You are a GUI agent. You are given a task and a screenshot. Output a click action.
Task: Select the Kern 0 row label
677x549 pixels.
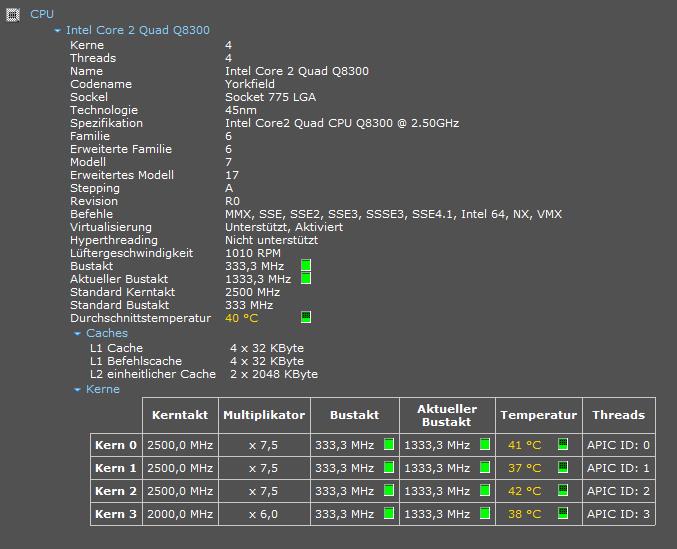coord(116,445)
